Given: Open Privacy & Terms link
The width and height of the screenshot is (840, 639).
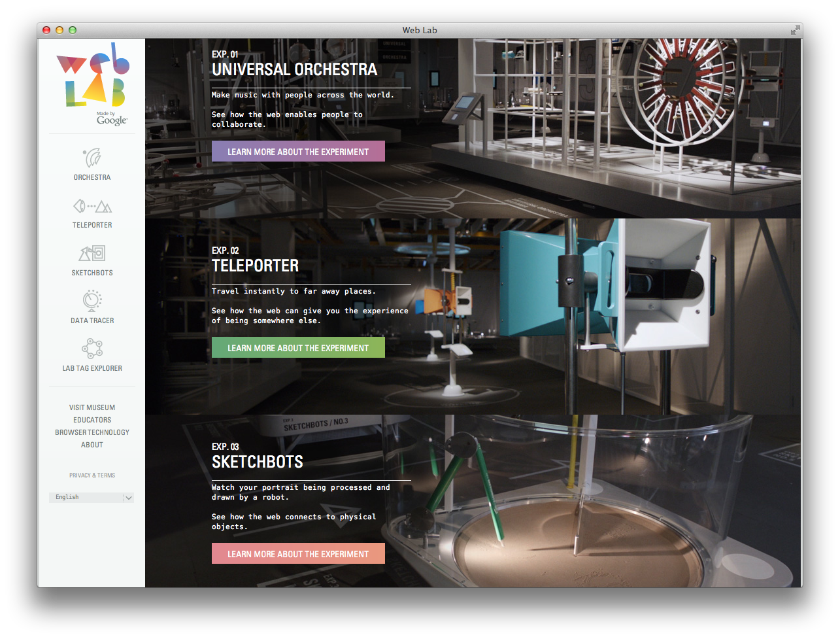Looking at the screenshot, I should (x=92, y=475).
